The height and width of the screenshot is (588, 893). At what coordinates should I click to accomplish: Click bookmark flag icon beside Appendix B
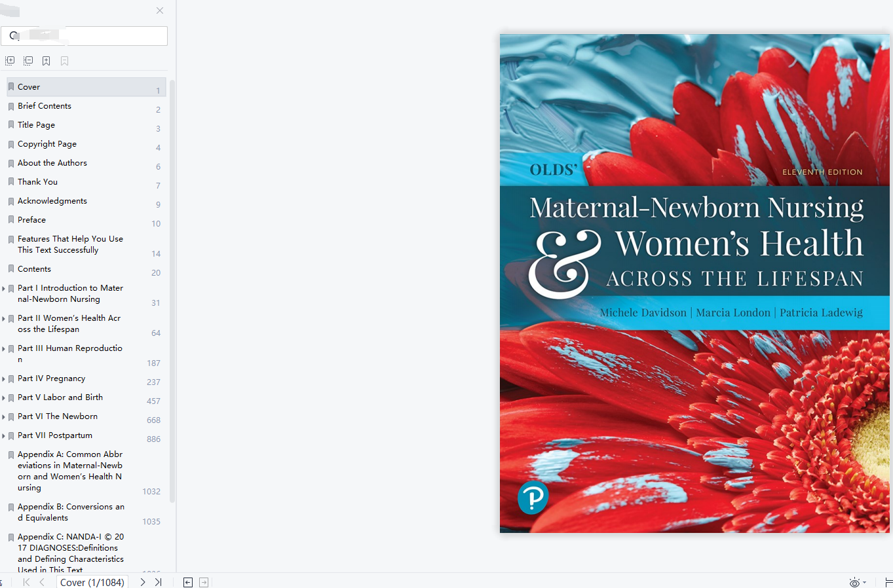pos(11,507)
